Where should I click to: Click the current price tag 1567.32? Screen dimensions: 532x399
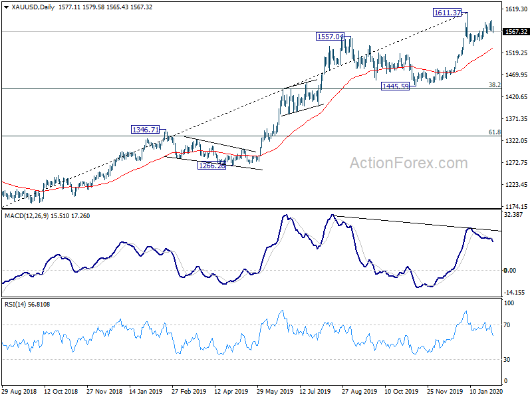pos(516,31)
